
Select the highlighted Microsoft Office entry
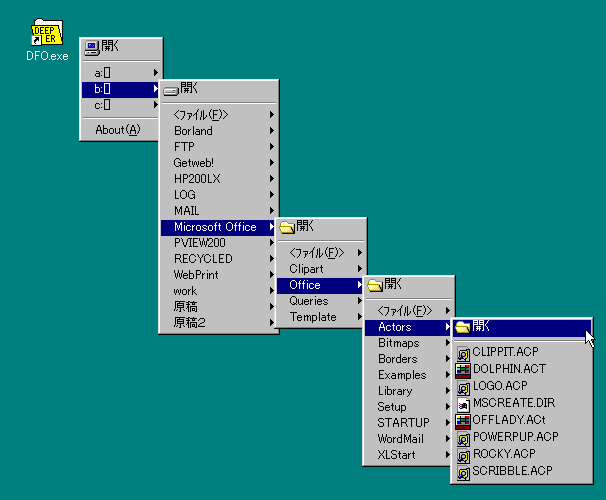click(x=219, y=227)
